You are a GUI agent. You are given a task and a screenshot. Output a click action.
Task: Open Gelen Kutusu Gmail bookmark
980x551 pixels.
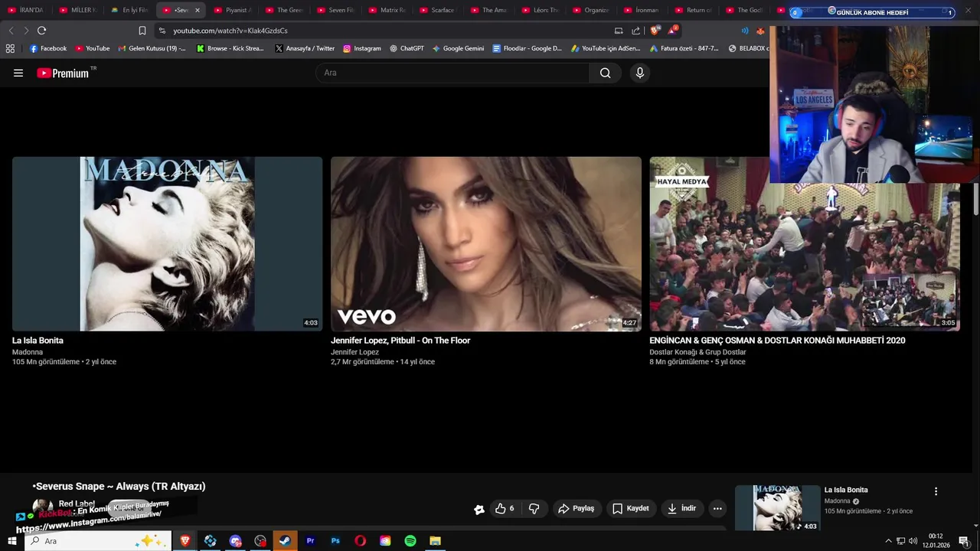click(152, 48)
